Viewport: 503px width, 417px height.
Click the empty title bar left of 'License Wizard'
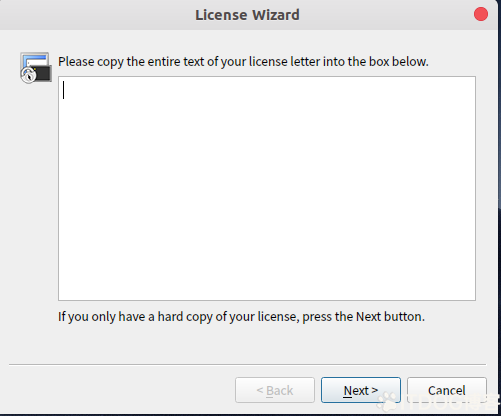[x=97, y=15]
